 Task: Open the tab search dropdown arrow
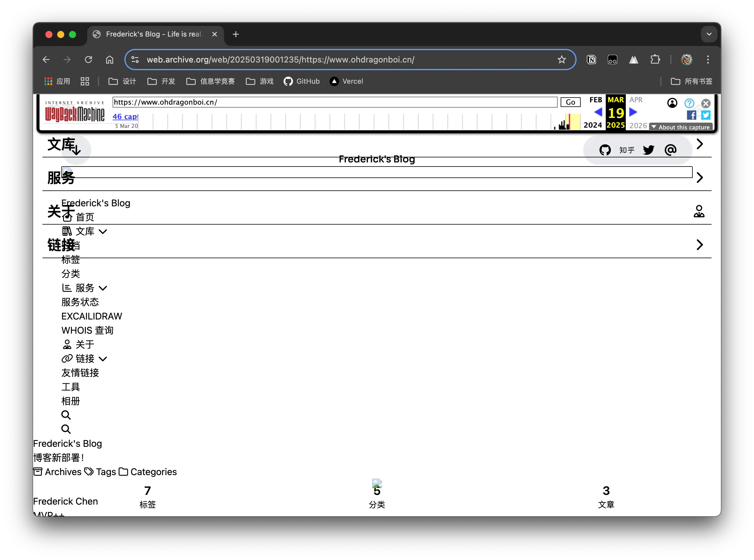[x=709, y=34]
